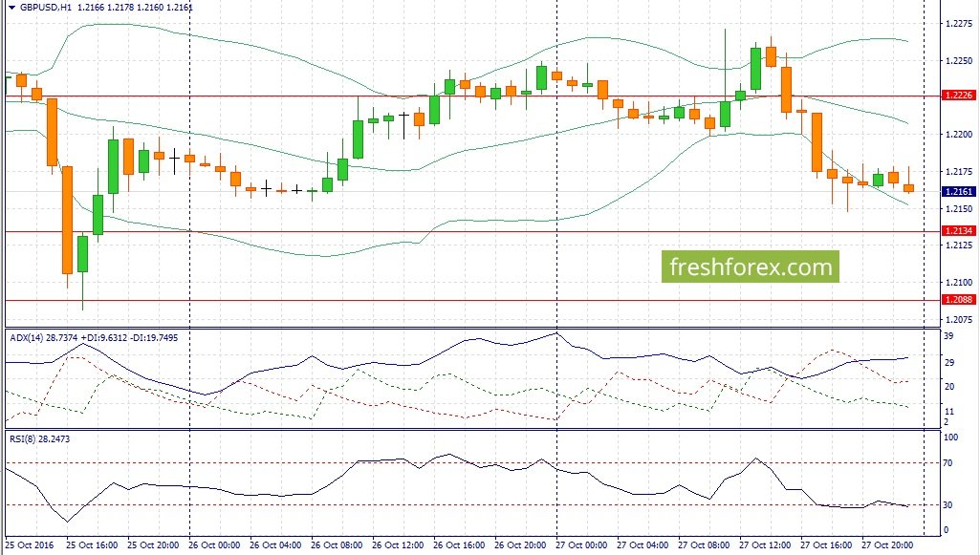Click the 1.2125 price scale value

coord(959,245)
